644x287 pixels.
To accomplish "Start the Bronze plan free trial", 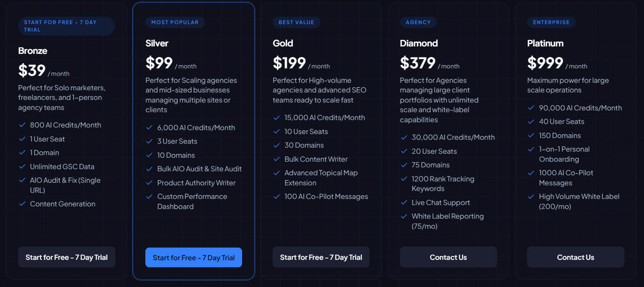I will [66, 257].
